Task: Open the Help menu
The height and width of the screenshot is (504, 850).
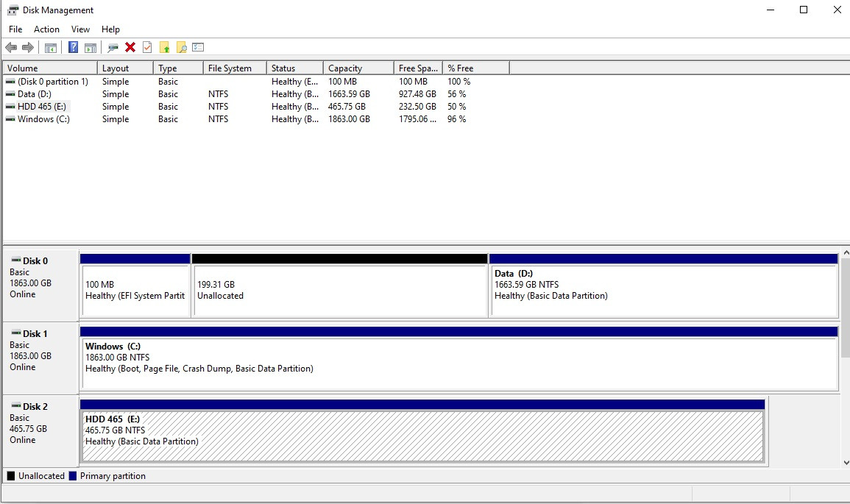Action: click(x=110, y=29)
